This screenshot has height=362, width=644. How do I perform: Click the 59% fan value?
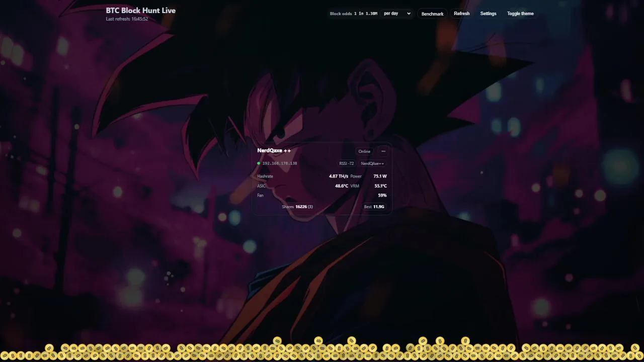pyautogui.click(x=382, y=195)
